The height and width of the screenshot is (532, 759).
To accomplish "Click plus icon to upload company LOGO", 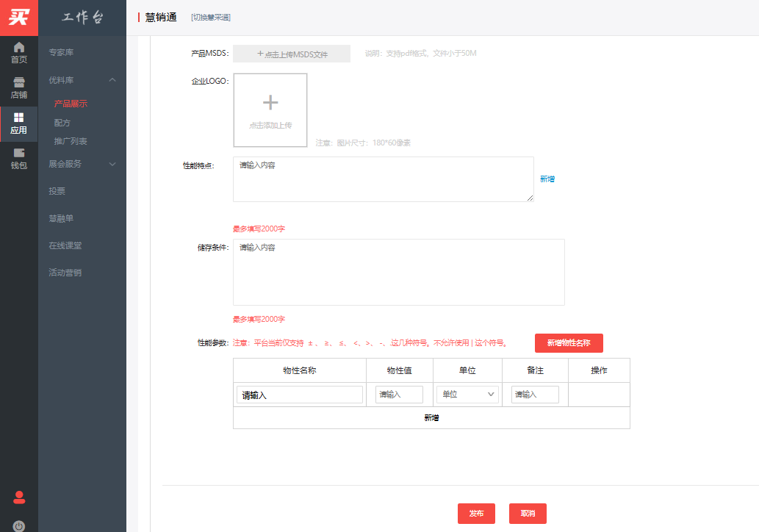I will [270, 103].
